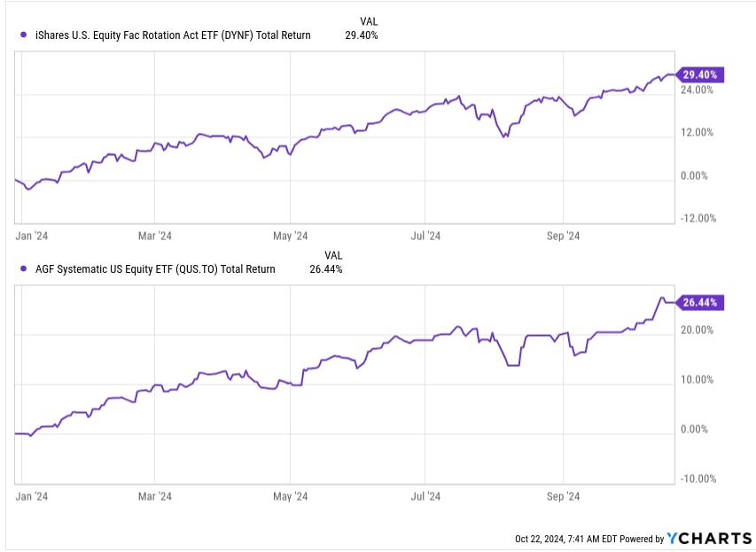This screenshot has width=756, height=552.
Task: Click the May '24 tick on the QUS.TO chart
Action: click(290, 496)
